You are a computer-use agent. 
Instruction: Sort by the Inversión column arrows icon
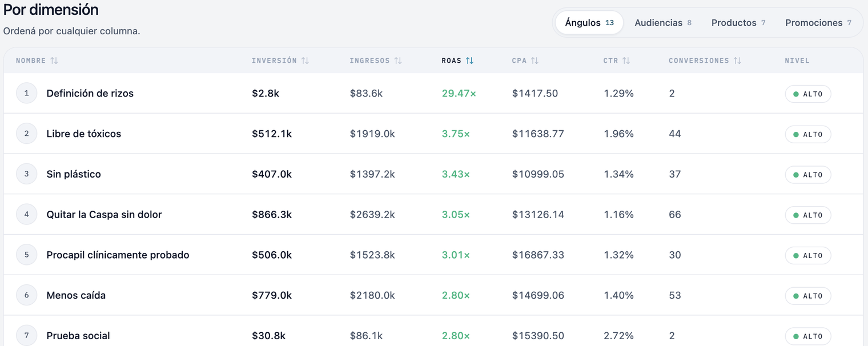(305, 61)
